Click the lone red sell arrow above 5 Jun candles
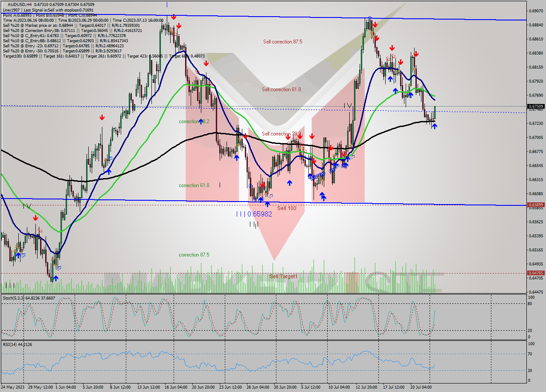The width and height of the screenshot is (546, 392). [x=102, y=118]
